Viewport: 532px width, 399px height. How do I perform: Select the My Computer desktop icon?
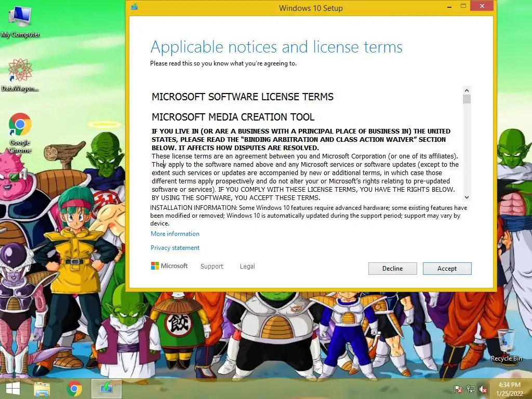pyautogui.click(x=20, y=21)
